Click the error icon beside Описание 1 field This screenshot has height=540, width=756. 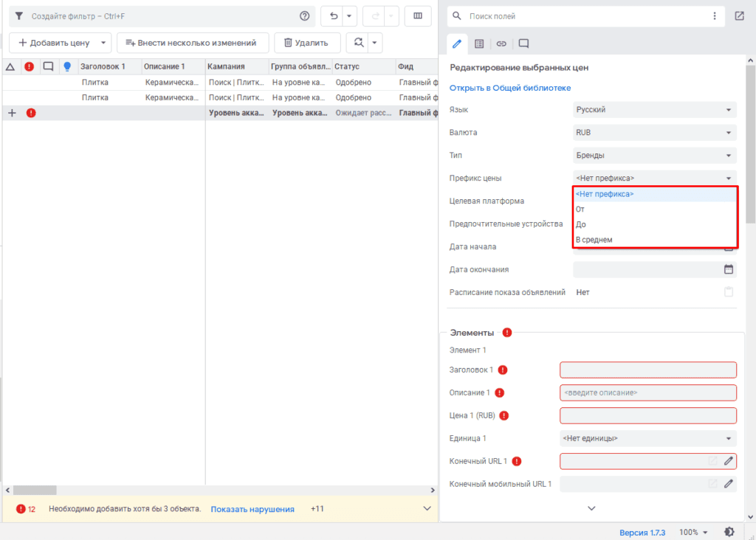[x=500, y=392]
